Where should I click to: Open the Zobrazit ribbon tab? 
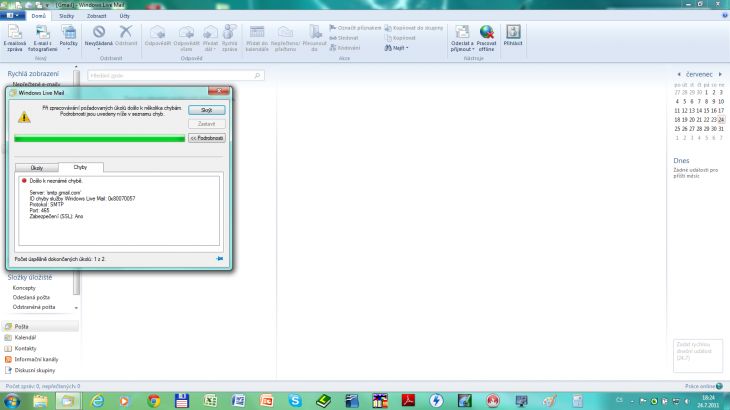[x=96, y=16]
